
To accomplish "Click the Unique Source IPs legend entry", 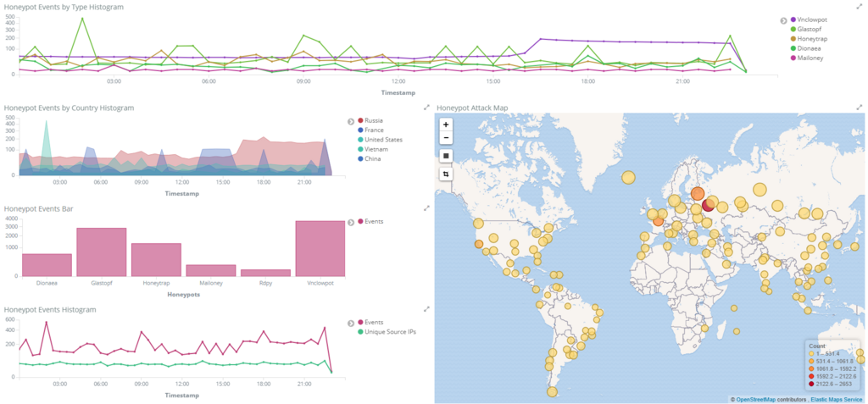I will click(x=387, y=331).
